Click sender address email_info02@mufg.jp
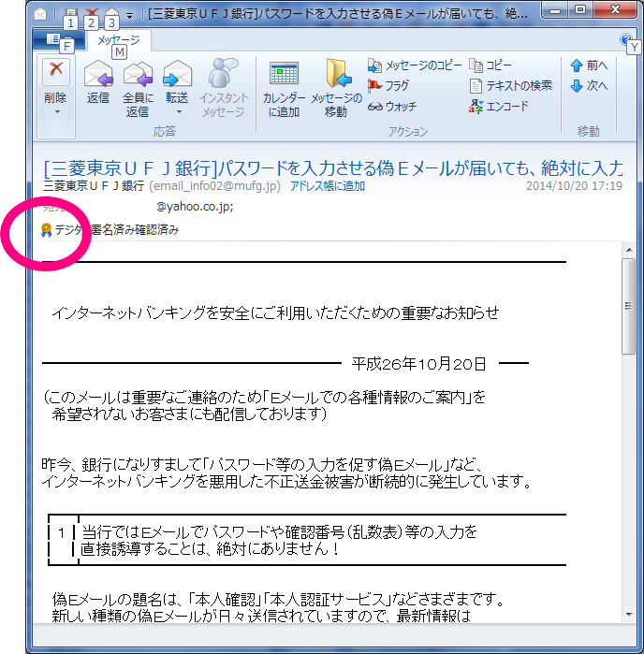 [215, 186]
